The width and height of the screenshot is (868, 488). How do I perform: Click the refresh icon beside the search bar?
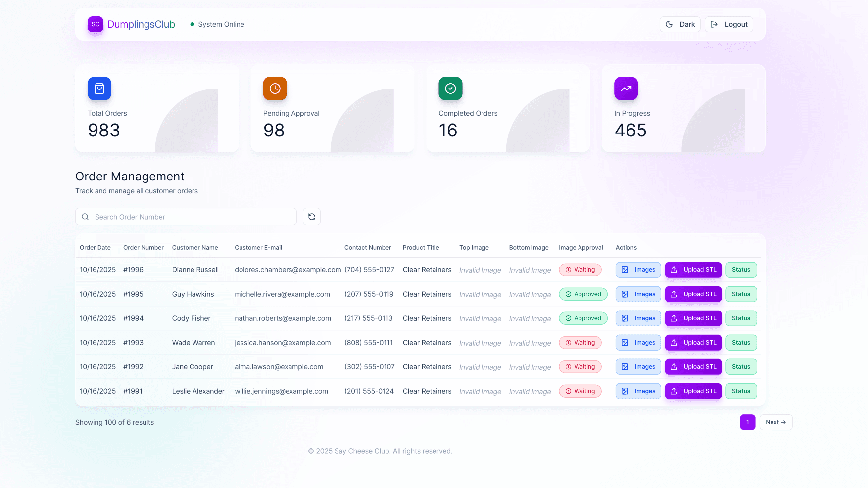(311, 217)
